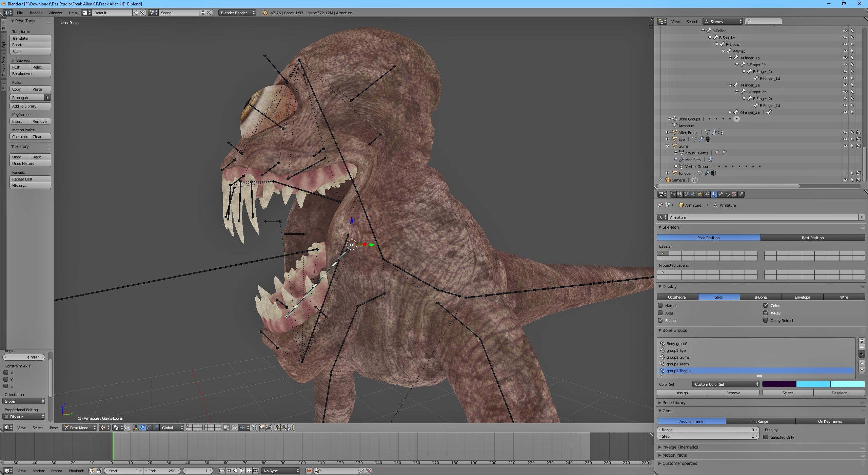Click the timeline End frame field

pos(162,471)
